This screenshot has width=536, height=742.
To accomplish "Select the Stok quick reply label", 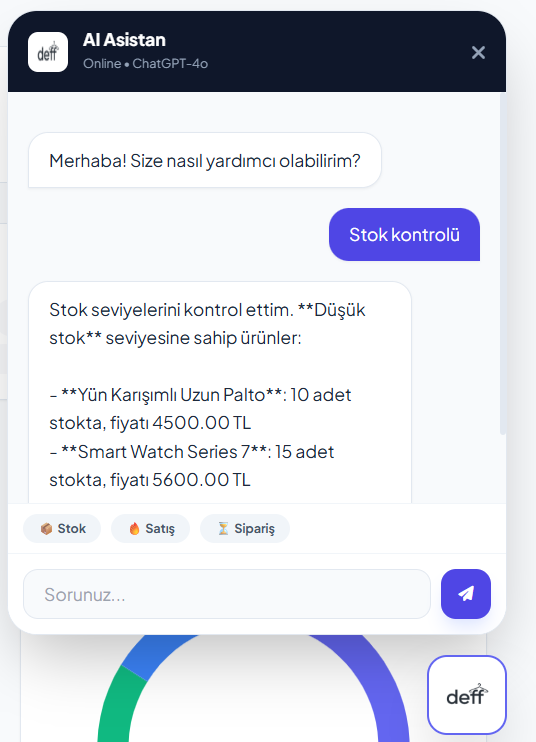I will [x=71, y=529].
